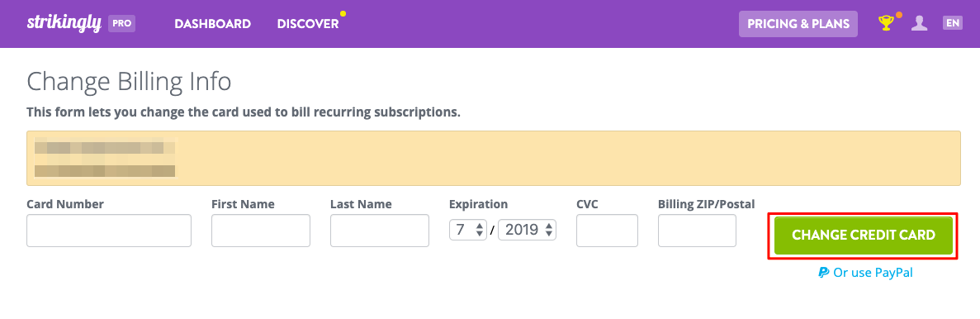Open the trophy rewards icon
Viewport: 980px width, 319px height.
coord(886,24)
